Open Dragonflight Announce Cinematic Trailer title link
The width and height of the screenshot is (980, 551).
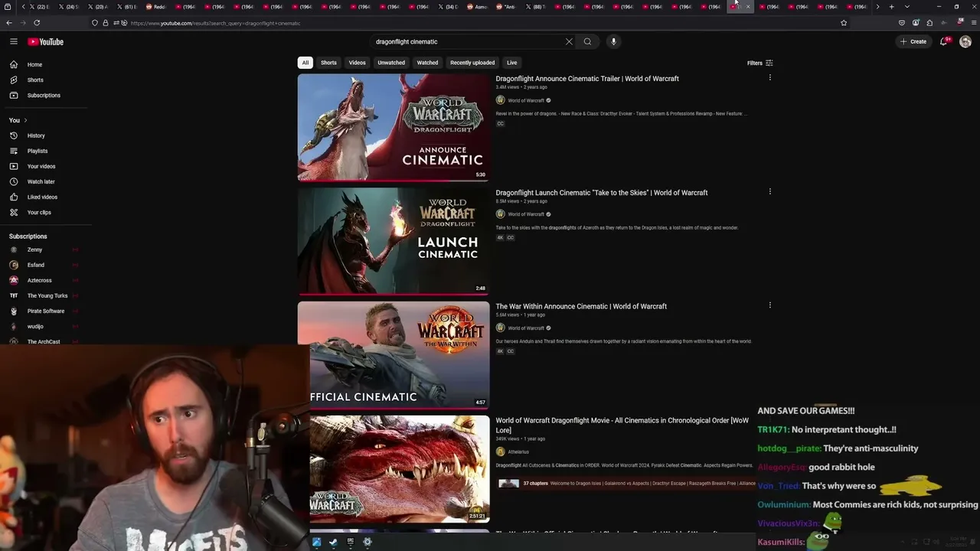(x=587, y=79)
